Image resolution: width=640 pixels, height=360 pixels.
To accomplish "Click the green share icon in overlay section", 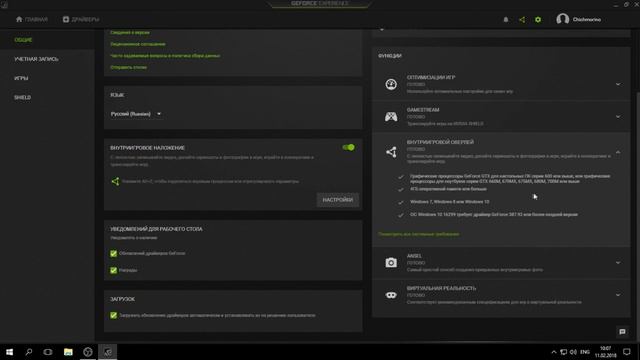I will point(116,181).
